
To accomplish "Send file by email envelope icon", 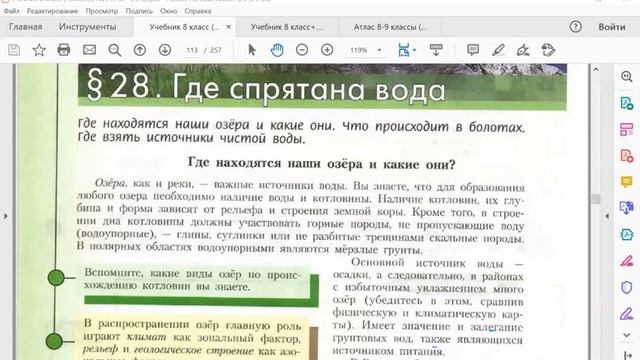I will (x=89, y=50).
